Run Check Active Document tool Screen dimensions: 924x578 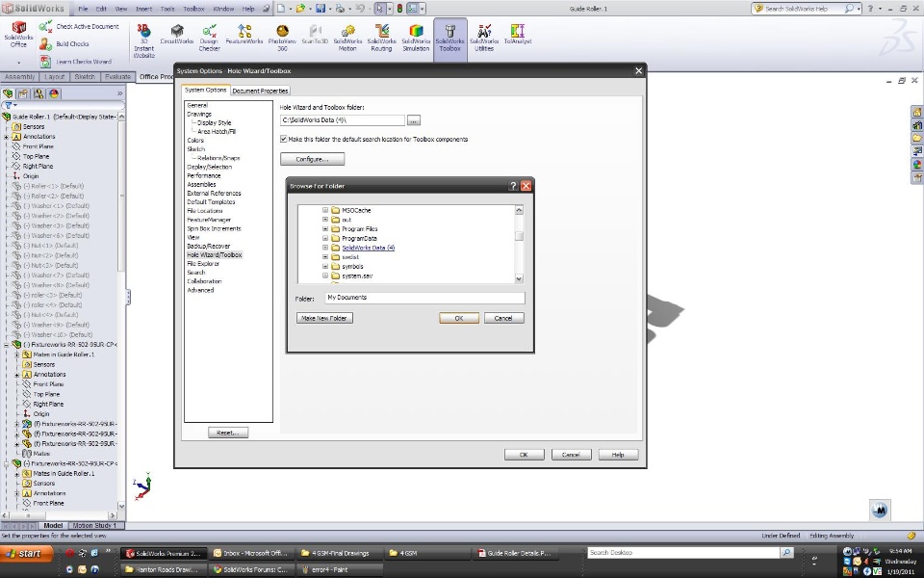[x=78, y=27]
